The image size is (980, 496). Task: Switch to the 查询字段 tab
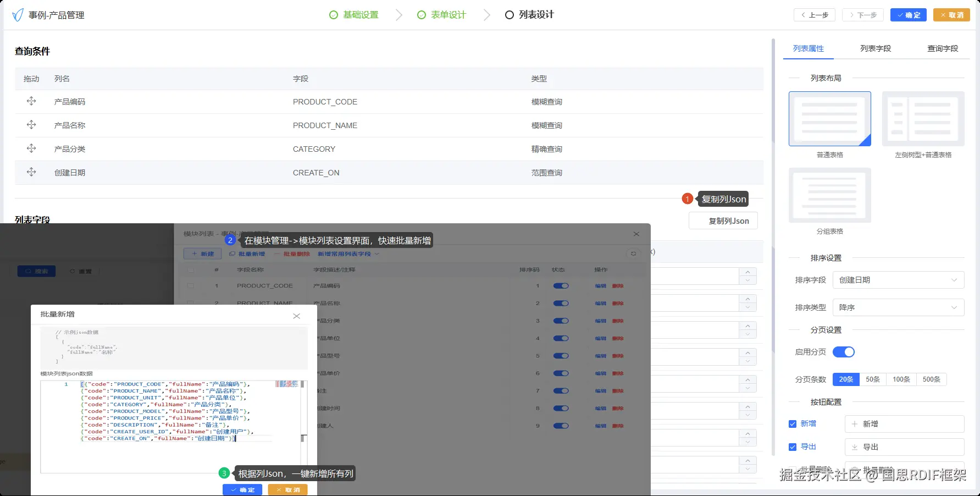pyautogui.click(x=942, y=48)
